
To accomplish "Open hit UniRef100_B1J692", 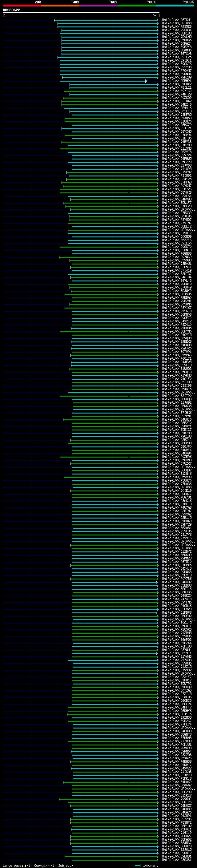I will click(x=177, y=402).
